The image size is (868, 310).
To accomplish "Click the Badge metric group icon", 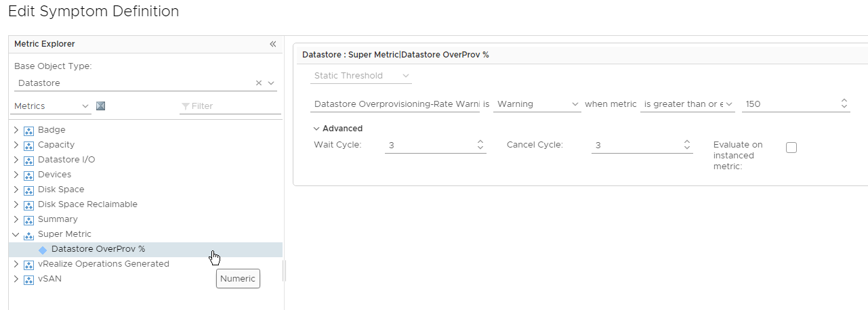I will click(x=28, y=130).
